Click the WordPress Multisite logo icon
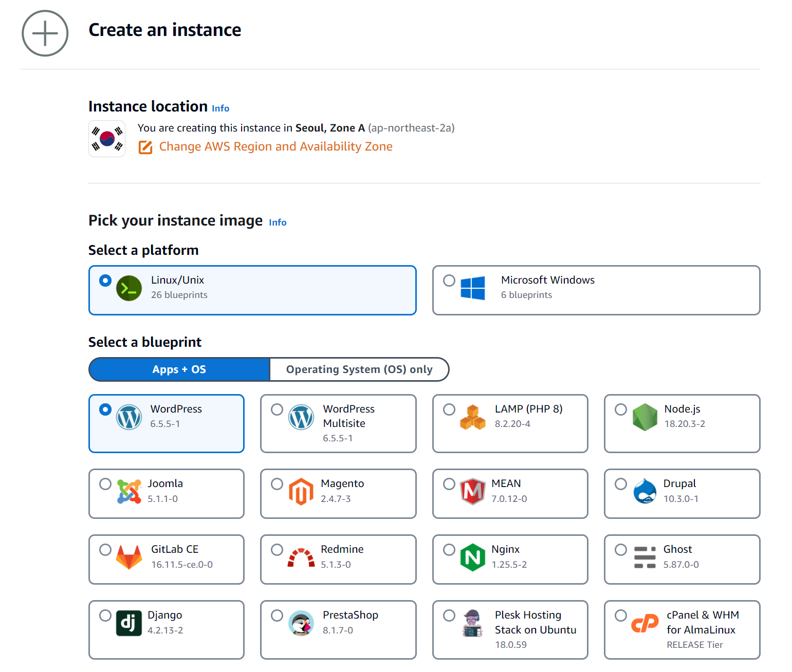Screen dimensions: 792x672 click(x=301, y=417)
